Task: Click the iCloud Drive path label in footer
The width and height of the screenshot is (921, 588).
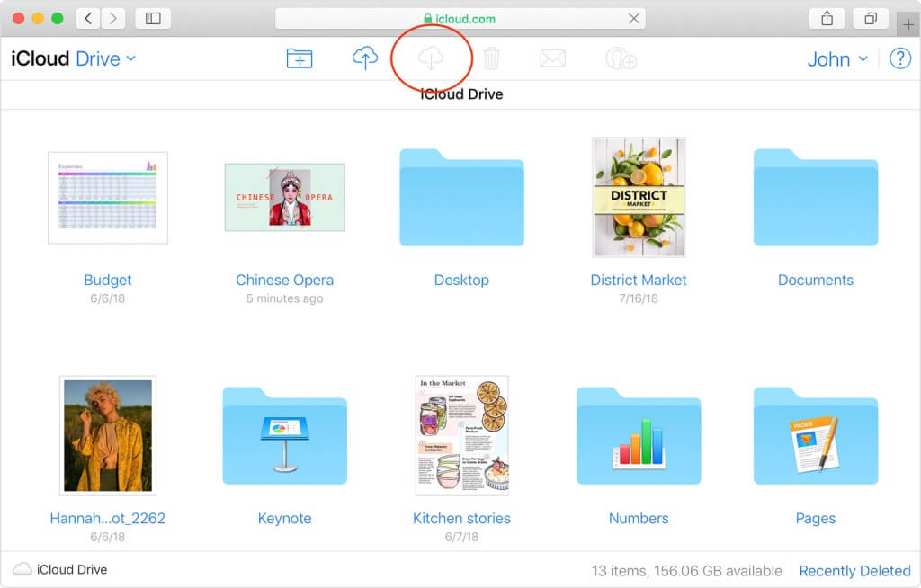Action: point(72,570)
